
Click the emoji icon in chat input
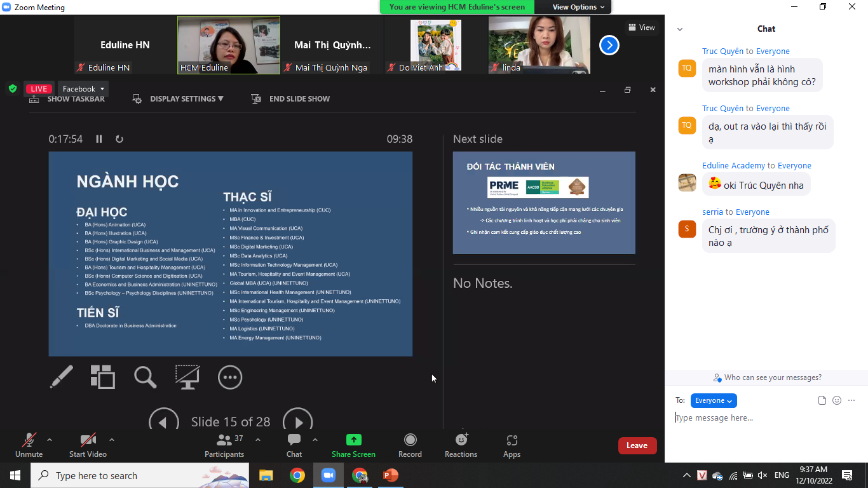[837, 400]
